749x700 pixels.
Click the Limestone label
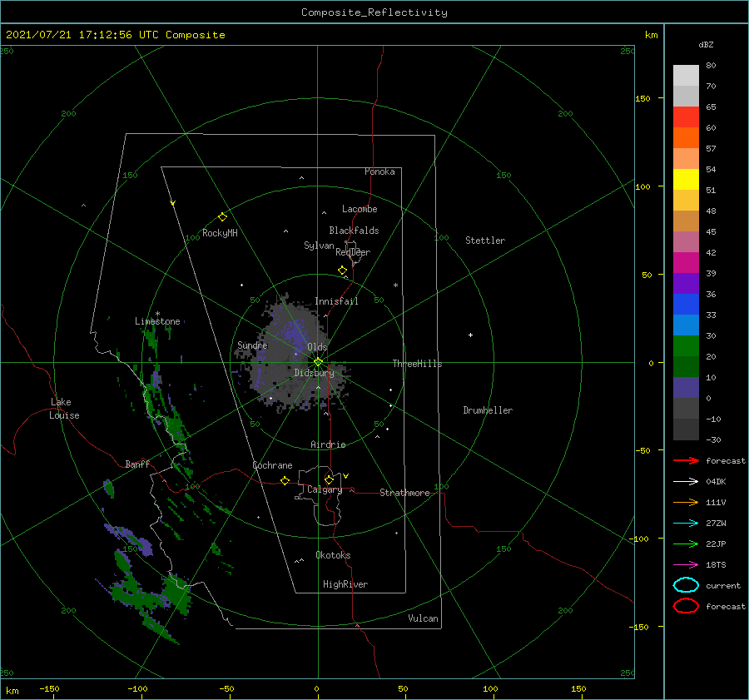pyautogui.click(x=157, y=321)
